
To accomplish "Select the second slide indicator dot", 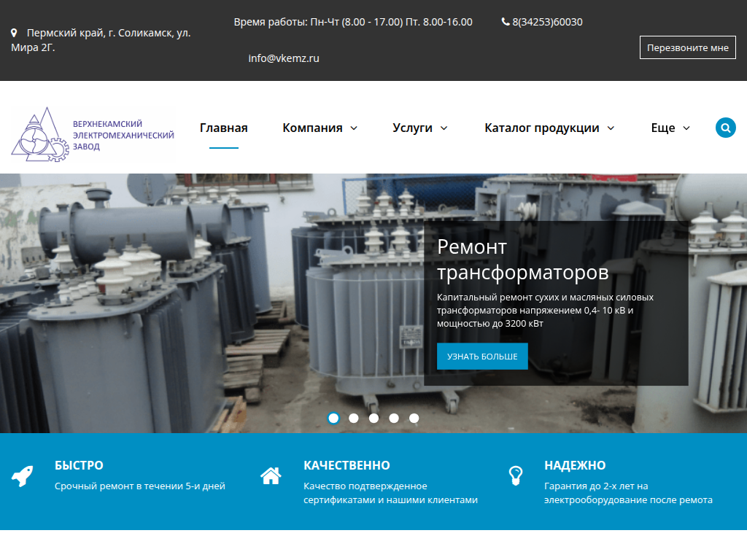I will click(354, 419).
